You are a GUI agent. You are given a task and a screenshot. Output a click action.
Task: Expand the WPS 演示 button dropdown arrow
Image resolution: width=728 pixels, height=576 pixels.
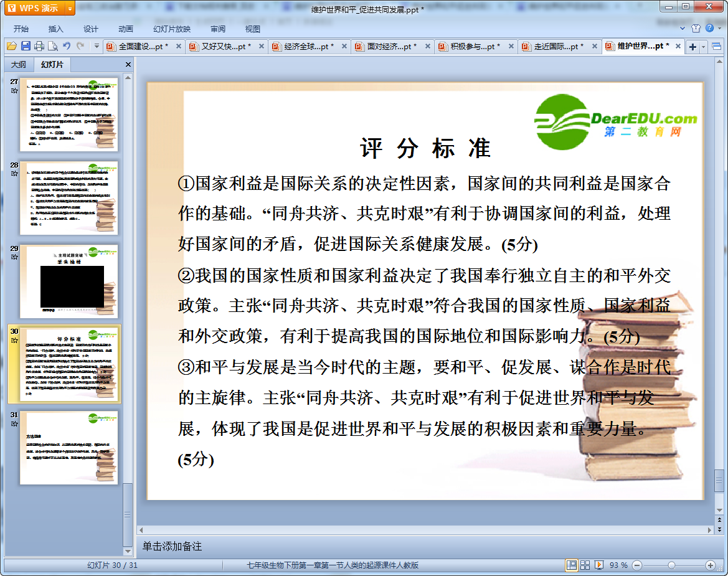70,8
